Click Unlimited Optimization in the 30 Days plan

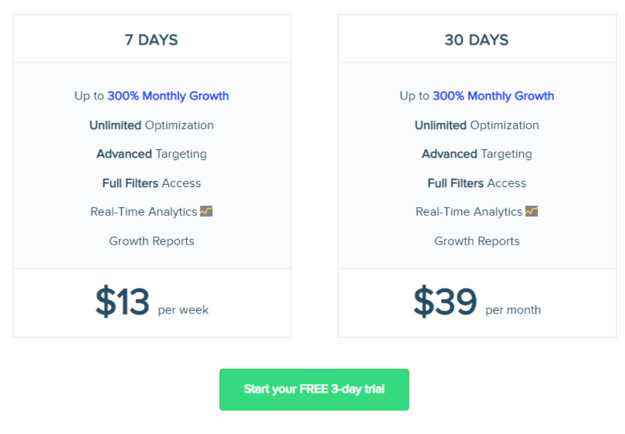(x=477, y=125)
